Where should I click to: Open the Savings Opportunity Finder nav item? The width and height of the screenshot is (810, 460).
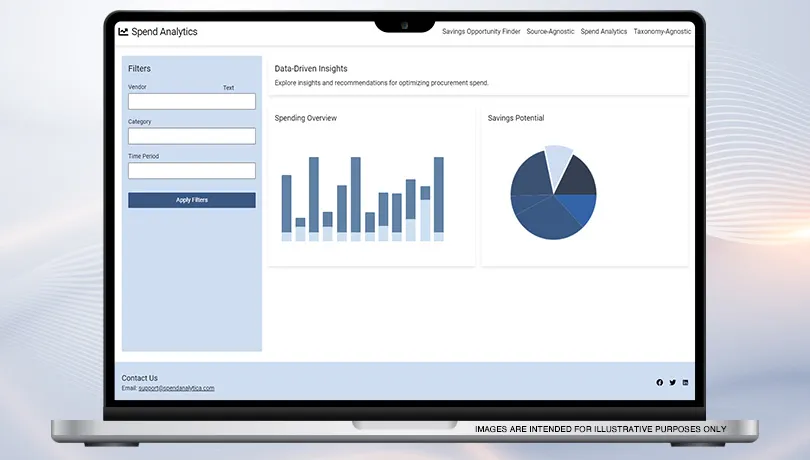[481, 32]
